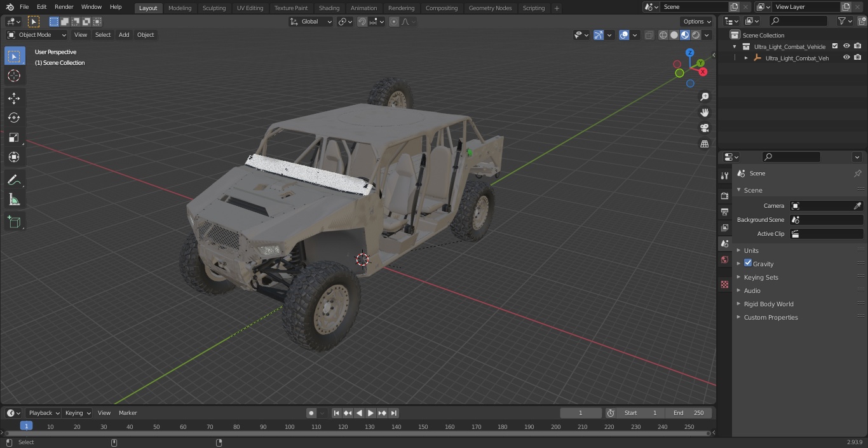Select the Add Cube tool

pos(14,222)
